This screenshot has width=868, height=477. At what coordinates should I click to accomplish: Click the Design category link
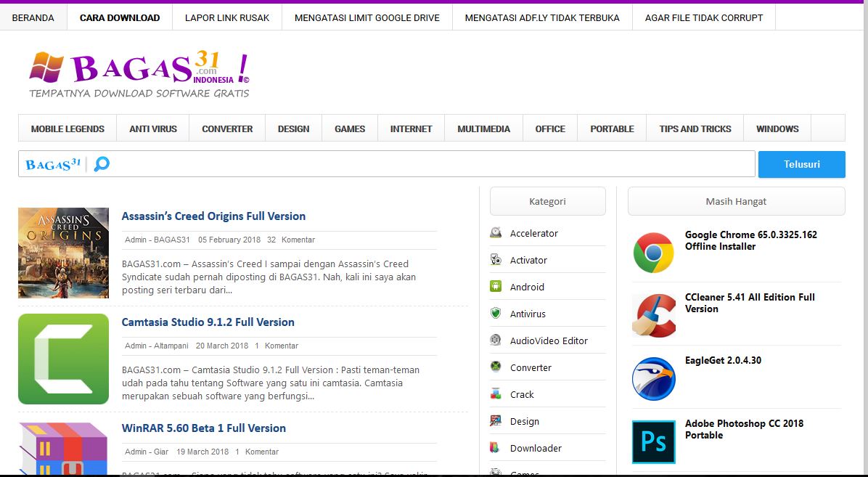pos(524,421)
